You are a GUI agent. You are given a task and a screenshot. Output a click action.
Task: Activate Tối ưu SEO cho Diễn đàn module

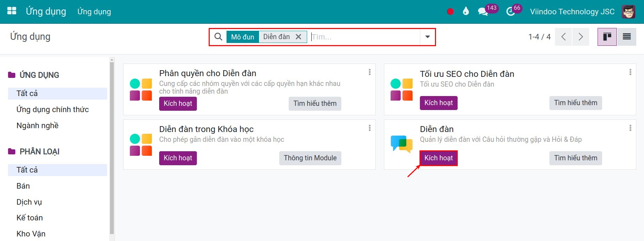pos(438,103)
